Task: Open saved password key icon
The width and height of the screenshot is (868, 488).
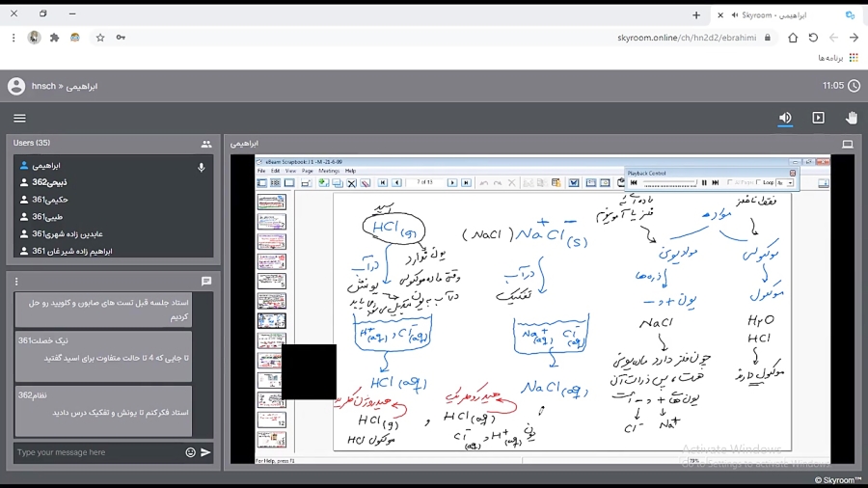Action: pos(121,38)
